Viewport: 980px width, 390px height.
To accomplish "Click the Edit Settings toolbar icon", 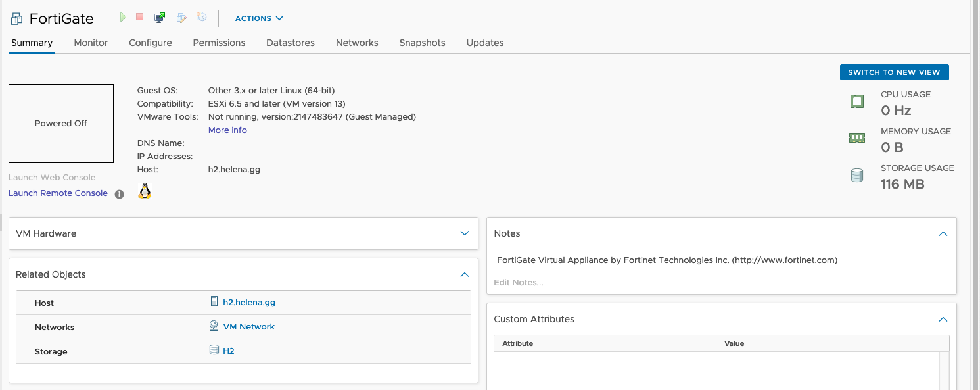I will pyautogui.click(x=181, y=18).
